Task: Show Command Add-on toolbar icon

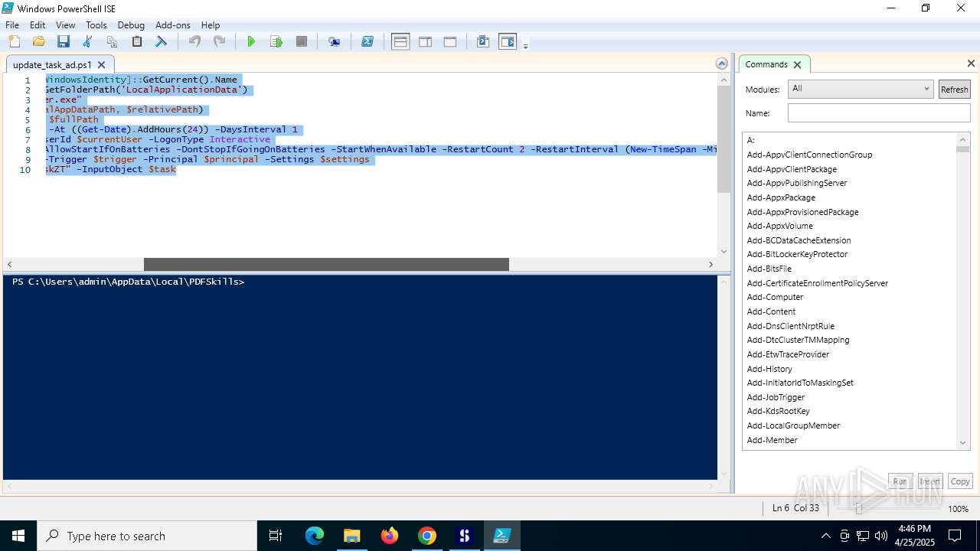Action: [508, 42]
